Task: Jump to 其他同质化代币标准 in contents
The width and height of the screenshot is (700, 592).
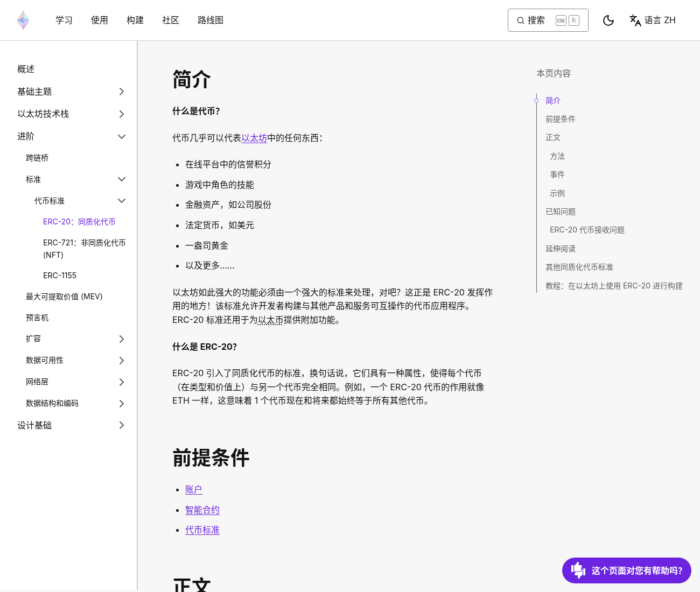Action: coord(579,267)
